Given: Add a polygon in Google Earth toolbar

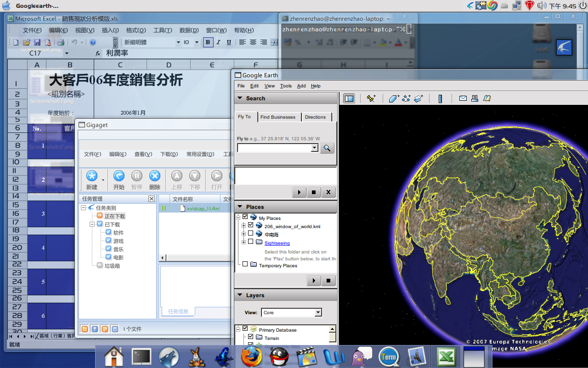Looking at the screenshot, I should (x=394, y=98).
